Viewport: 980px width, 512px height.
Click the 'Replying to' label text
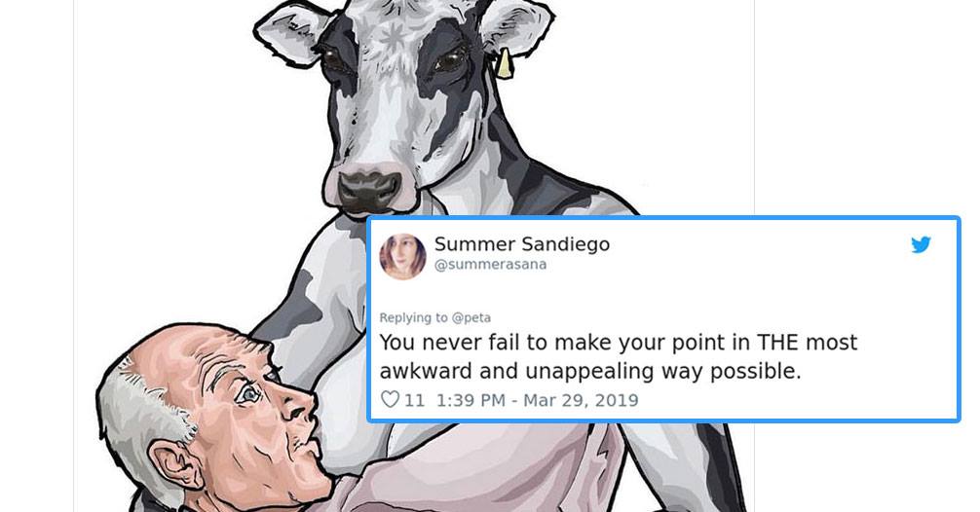pos(413,318)
